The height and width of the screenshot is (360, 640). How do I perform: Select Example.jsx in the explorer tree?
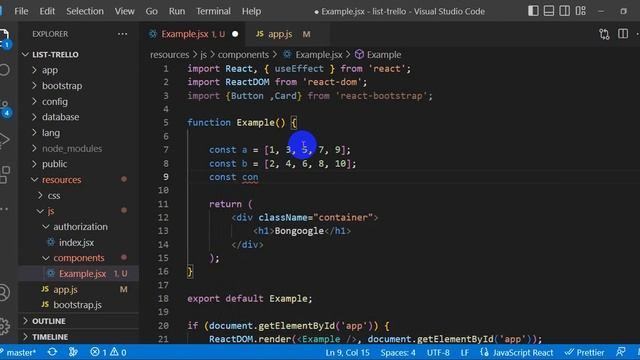(82, 274)
